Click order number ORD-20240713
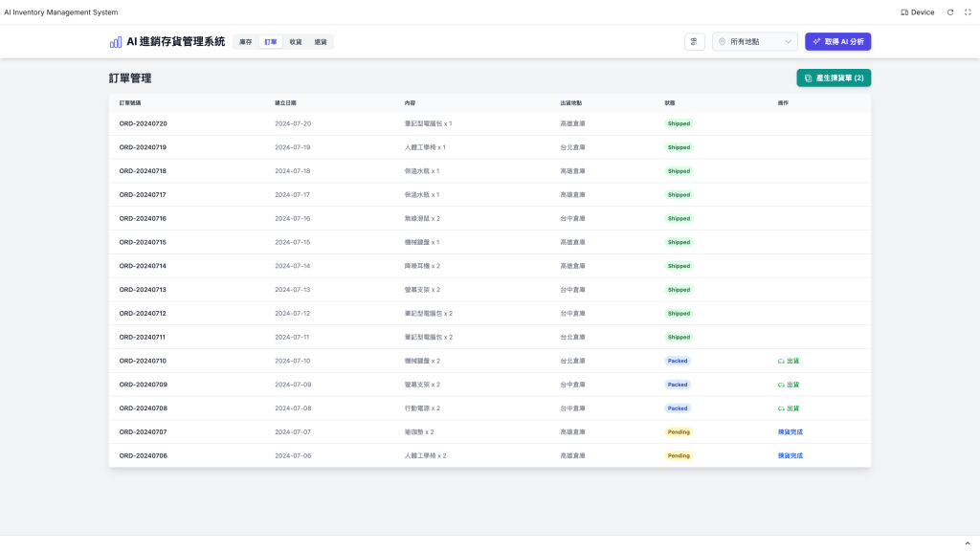 144,290
